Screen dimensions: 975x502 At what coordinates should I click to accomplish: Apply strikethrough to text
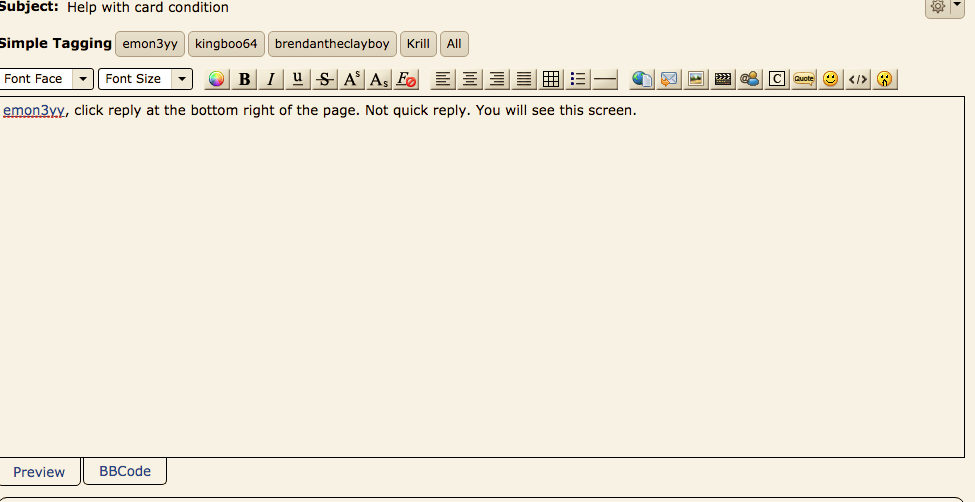pyautogui.click(x=325, y=79)
